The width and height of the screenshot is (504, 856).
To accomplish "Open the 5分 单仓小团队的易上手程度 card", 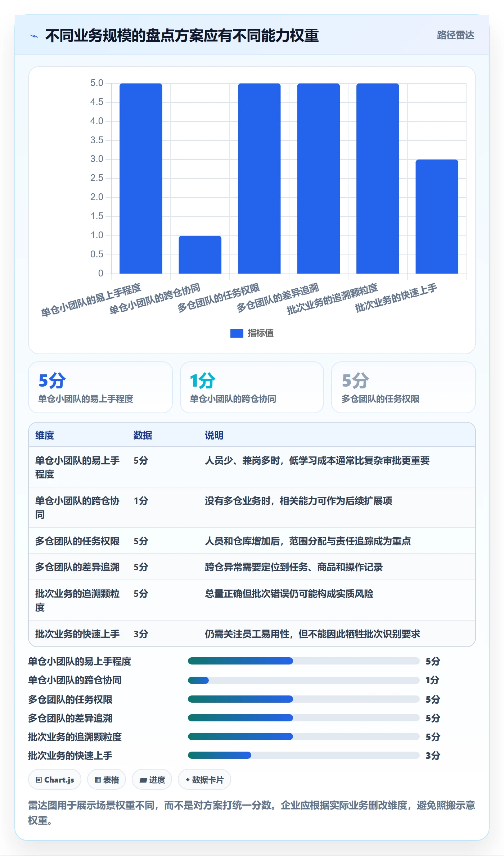I will coord(100,387).
